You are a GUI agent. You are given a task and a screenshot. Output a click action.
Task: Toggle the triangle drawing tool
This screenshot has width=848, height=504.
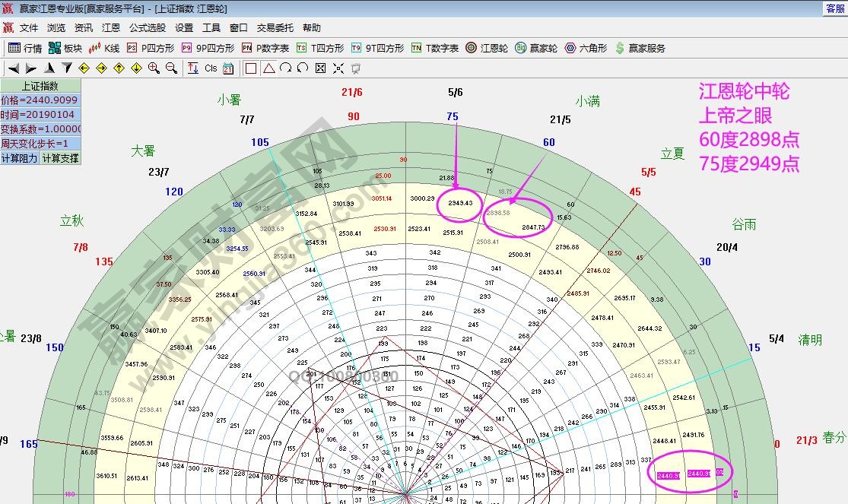click(x=269, y=68)
